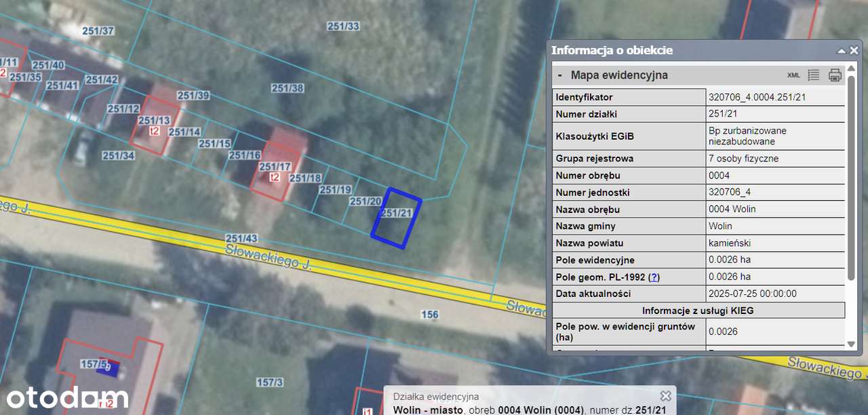Viewport: 868px width, 415px height.
Task: Export object info as XML
Action: tap(793, 75)
